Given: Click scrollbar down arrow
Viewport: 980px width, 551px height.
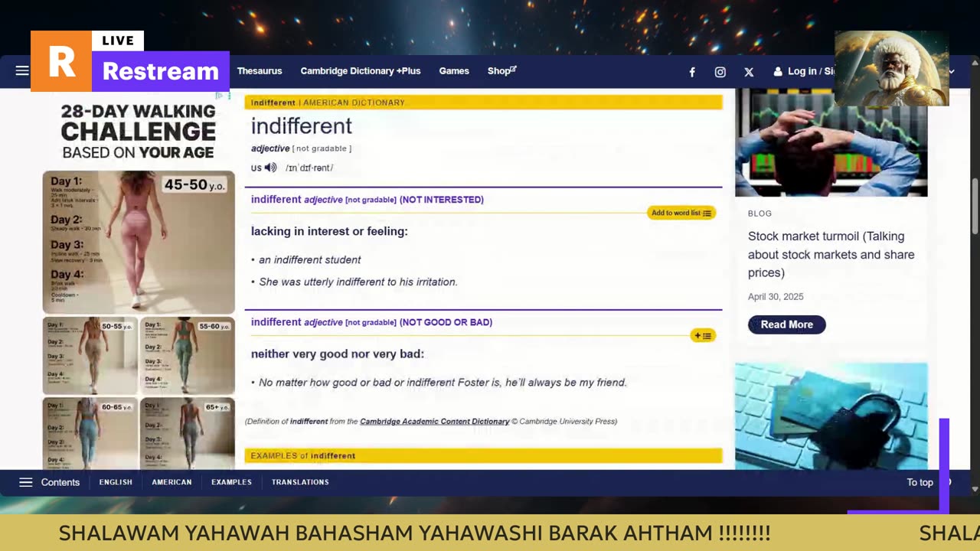Looking at the screenshot, I should click(x=975, y=489).
